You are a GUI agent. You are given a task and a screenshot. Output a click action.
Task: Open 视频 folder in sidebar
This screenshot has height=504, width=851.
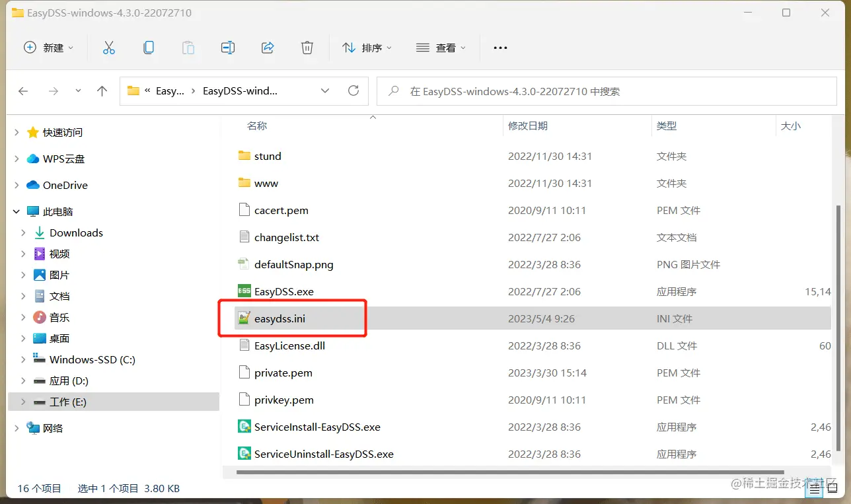59,254
